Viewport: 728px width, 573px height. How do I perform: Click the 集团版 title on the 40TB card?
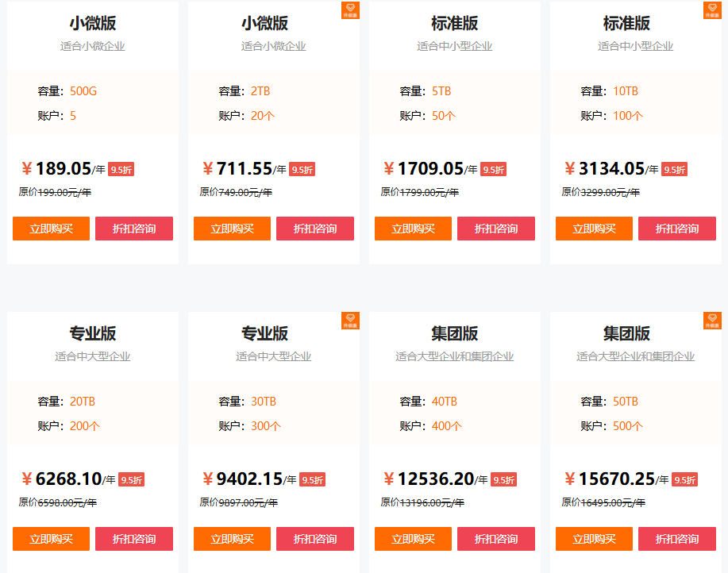tap(455, 333)
